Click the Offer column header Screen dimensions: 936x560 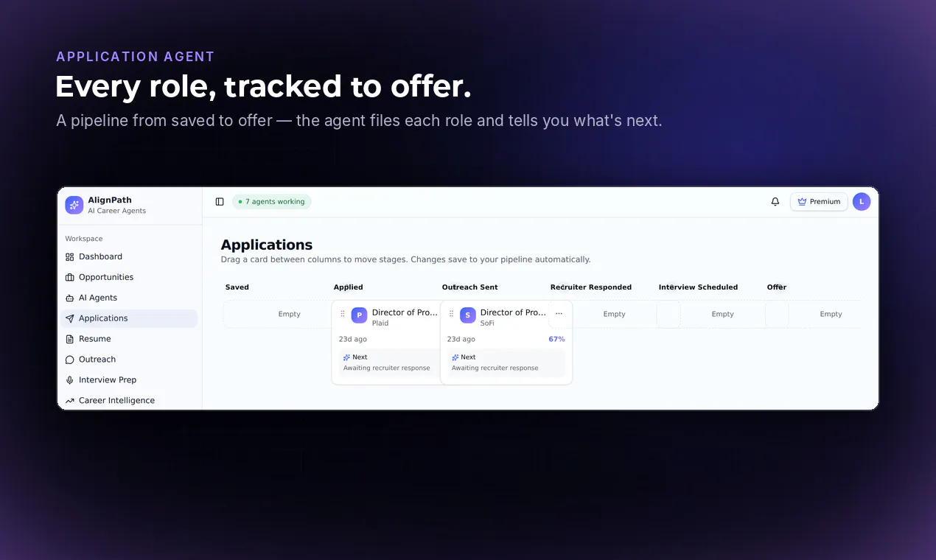(x=777, y=287)
